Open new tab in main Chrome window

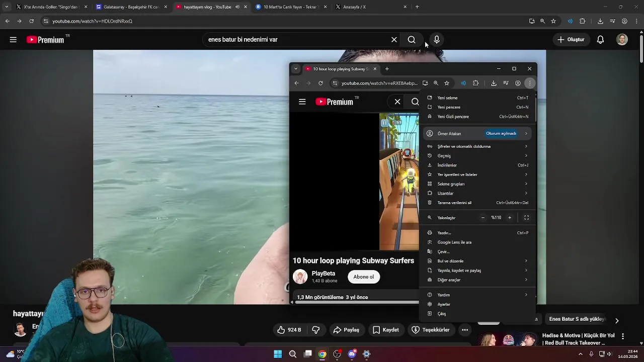(x=417, y=7)
